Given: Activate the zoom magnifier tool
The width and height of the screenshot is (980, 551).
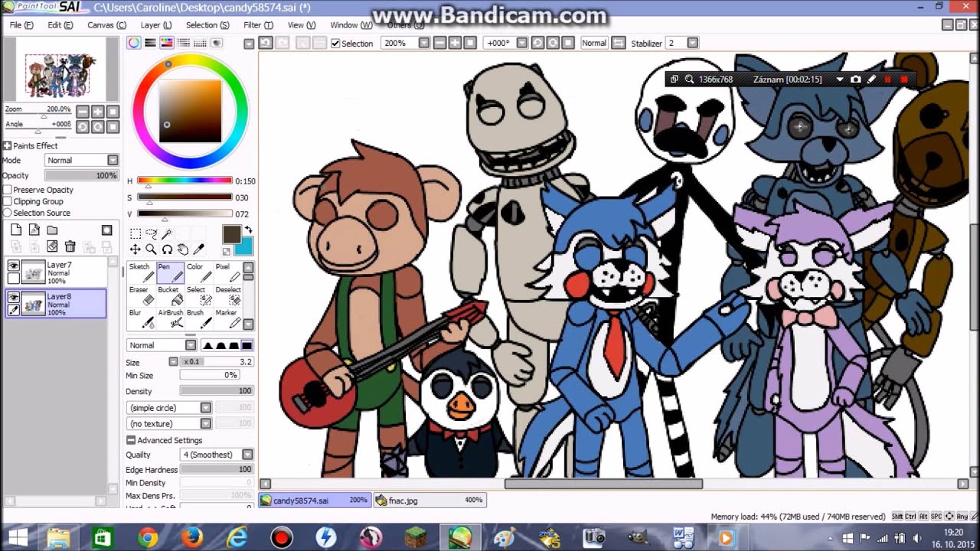Looking at the screenshot, I should pos(152,249).
